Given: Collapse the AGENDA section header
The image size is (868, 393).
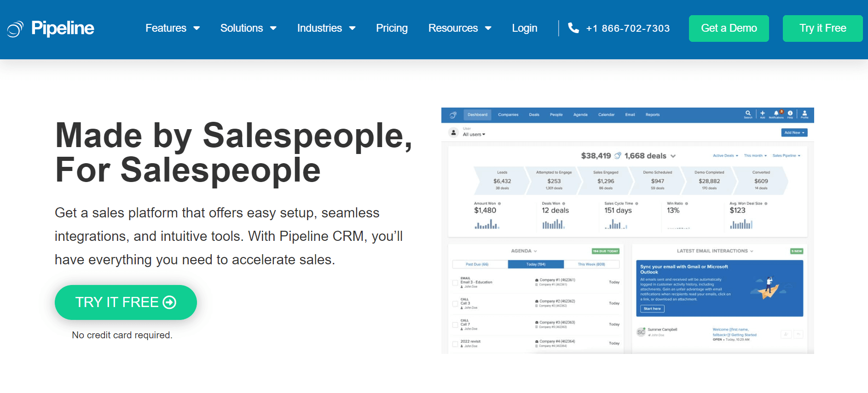Looking at the screenshot, I should coord(524,251).
